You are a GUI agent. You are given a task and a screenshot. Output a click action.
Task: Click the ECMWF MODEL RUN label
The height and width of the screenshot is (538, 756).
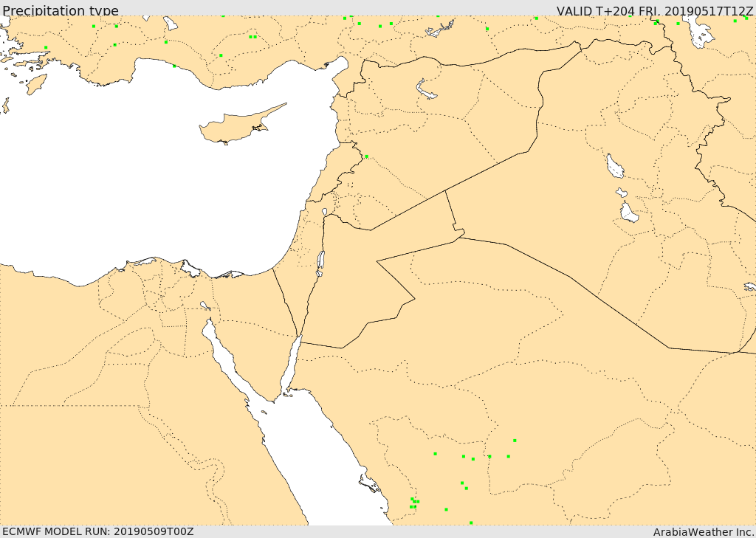(x=97, y=531)
